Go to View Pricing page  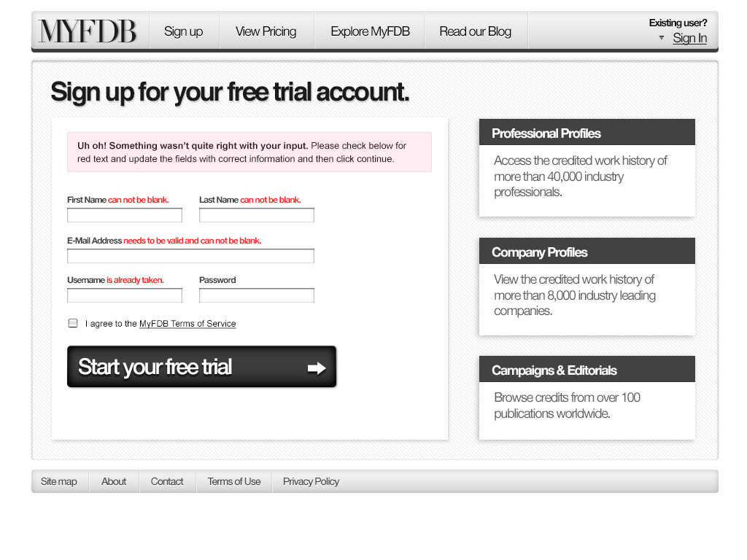point(266,31)
